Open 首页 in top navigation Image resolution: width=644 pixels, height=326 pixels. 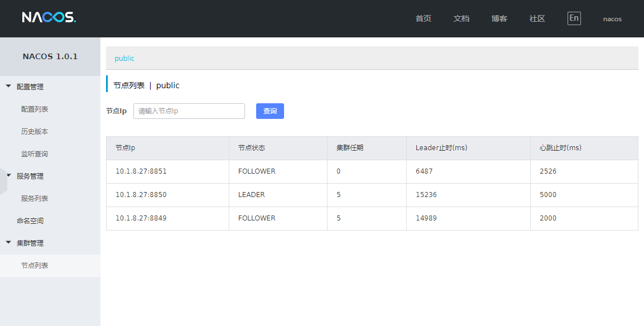coord(424,18)
